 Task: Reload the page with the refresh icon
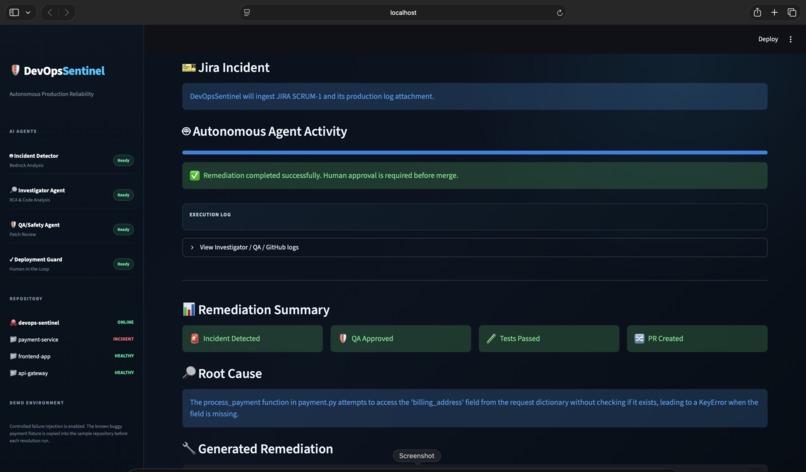pyautogui.click(x=559, y=13)
